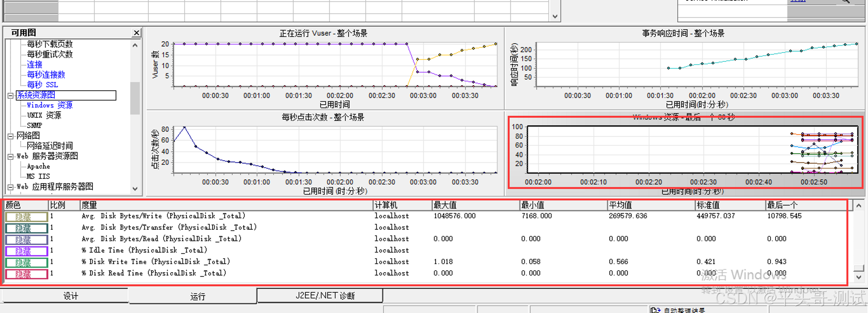This screenshot has width=868, height=313.
Task: Click the % Disk Write Time color swatch
Action: coord(26,263)
